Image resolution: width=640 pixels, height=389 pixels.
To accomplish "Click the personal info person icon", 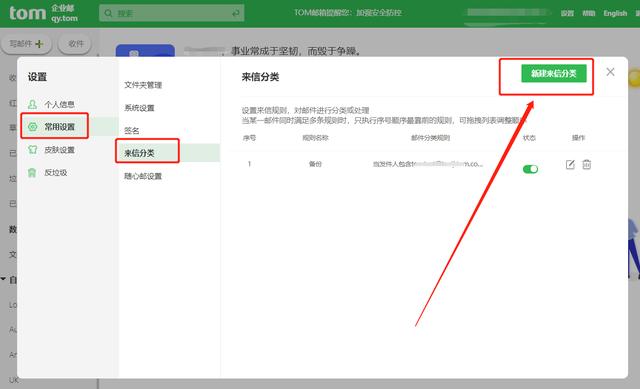I will [33, 104].
